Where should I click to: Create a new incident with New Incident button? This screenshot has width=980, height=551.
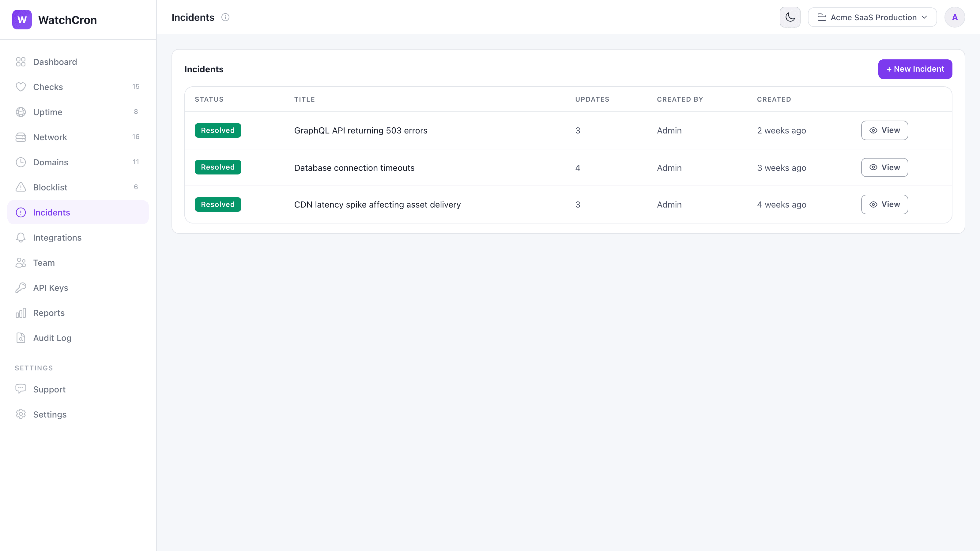(915, 69)
